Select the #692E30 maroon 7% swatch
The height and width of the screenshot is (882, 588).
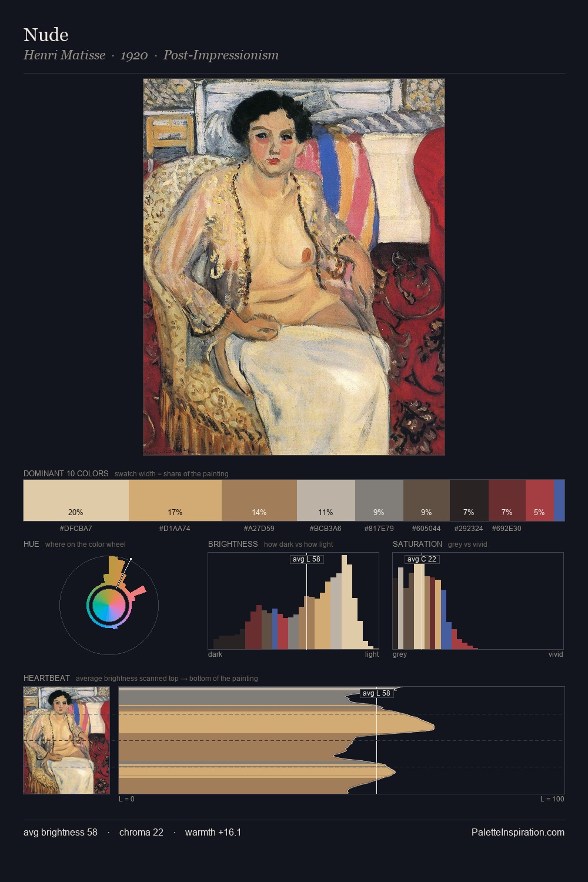pos(507,500)
